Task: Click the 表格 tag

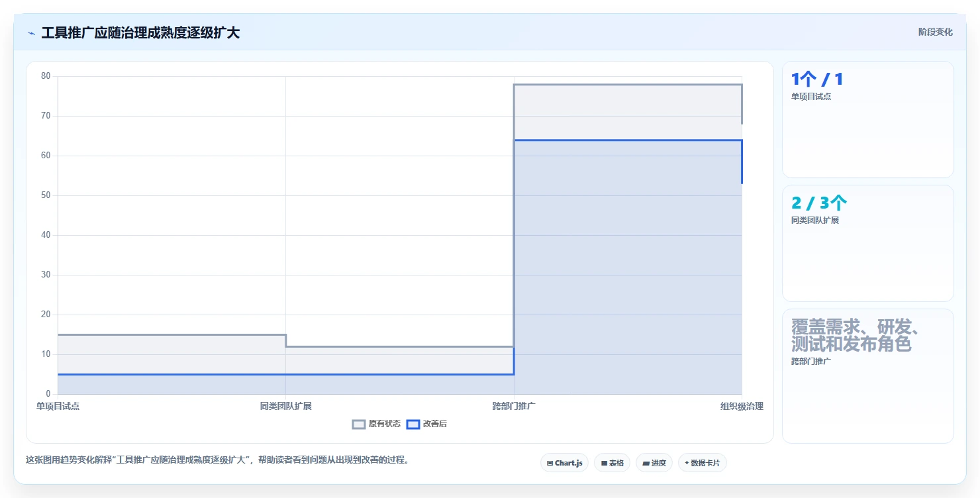Action: pyautogui.click(x=612, y=463)
